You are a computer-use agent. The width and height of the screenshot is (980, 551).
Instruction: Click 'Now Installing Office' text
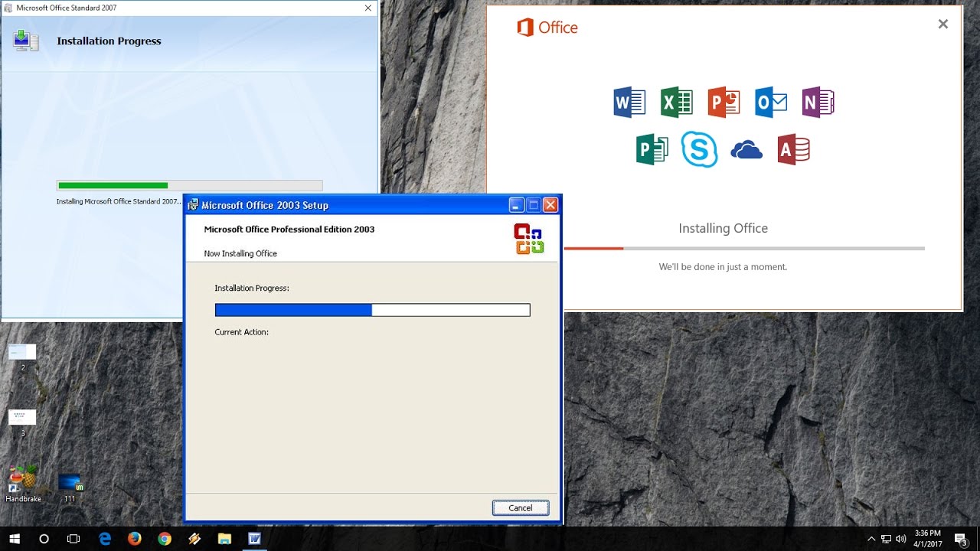[240, 253]
